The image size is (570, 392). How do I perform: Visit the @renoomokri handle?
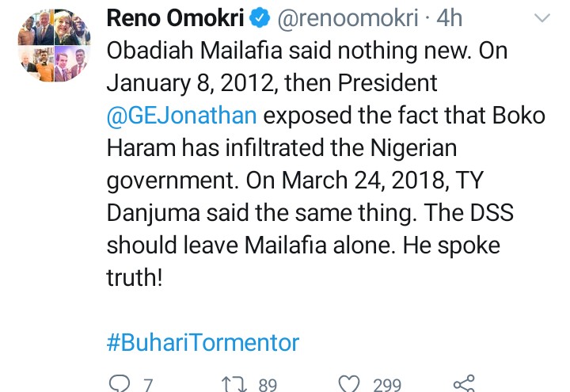(x=347, y=18)
